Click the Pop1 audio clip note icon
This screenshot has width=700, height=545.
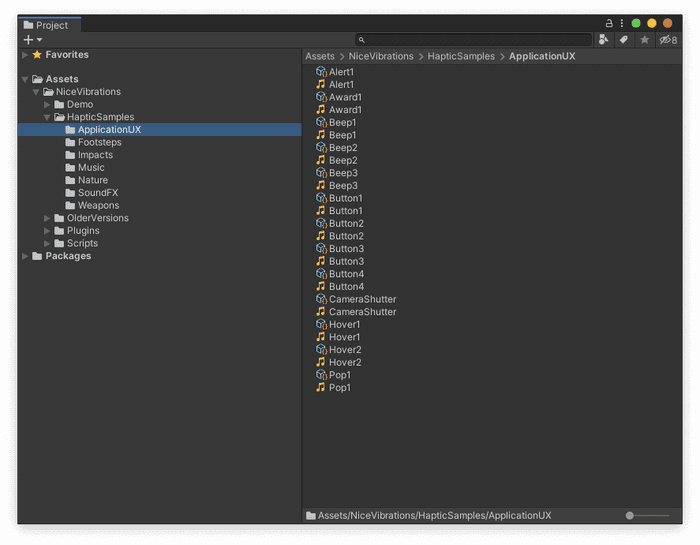pyautogui.click(x=321, y=387)
